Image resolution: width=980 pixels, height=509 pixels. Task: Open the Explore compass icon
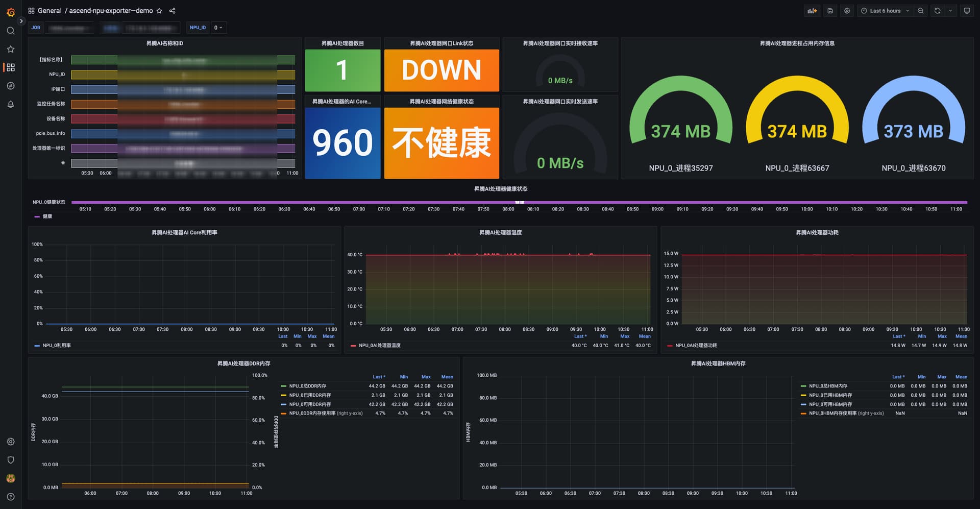11,86
